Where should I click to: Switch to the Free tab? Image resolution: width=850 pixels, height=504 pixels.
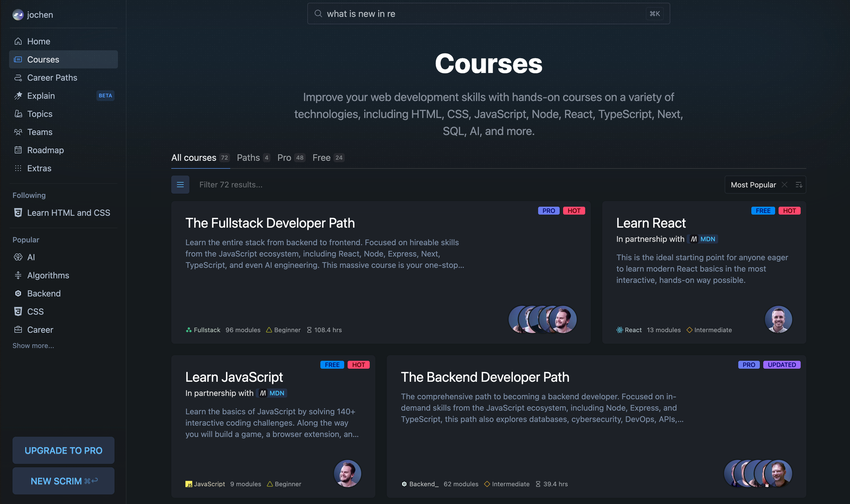tap(329, 158)
